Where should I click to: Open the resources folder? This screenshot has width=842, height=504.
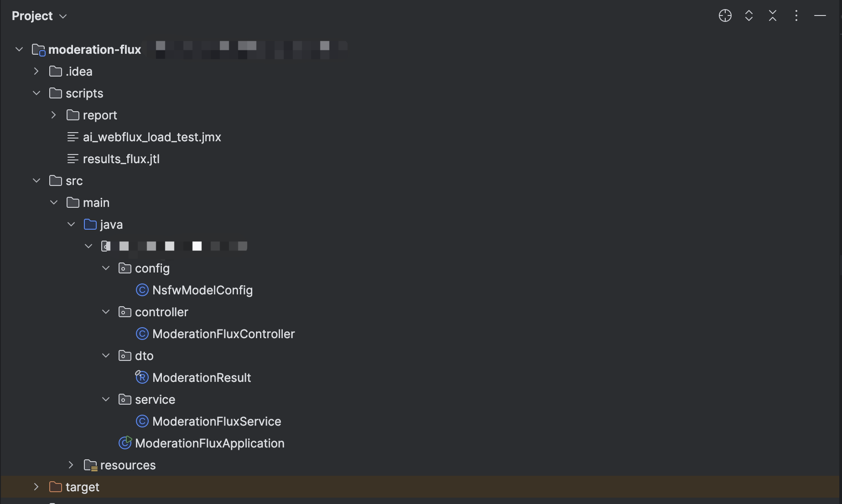click(x=128, y=465)
